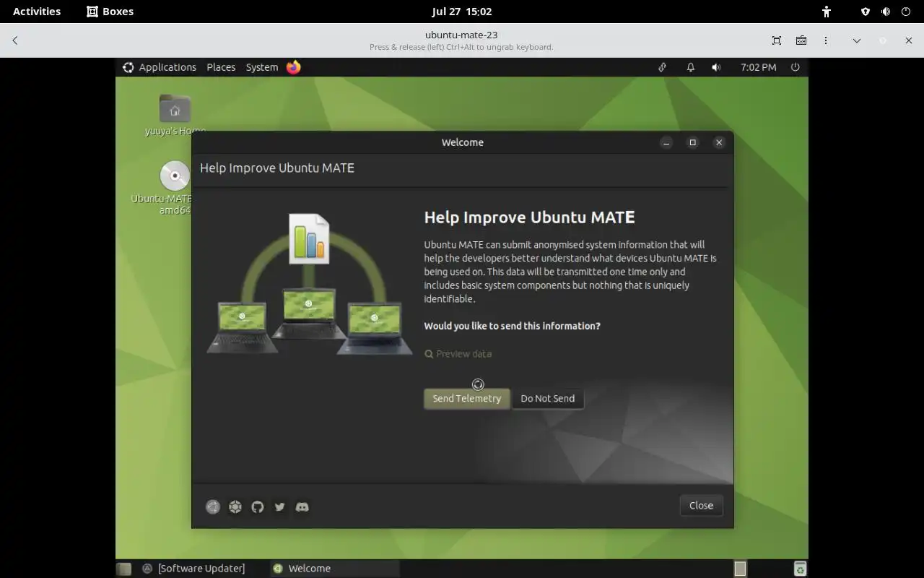Click the network connection icon in MATE panel
Viewport: 924px width, 578px height.
click(x=662, y=67)
